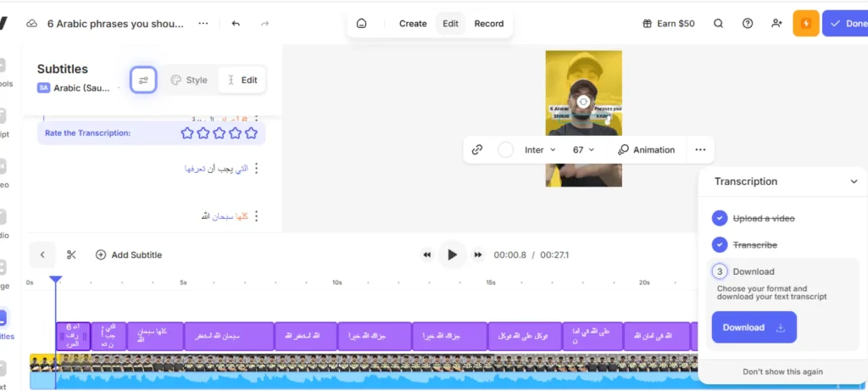This screenshot has height=391, width=868.
Task: Click the link icon in text toolbar
Action: click(x=477, y=149)
